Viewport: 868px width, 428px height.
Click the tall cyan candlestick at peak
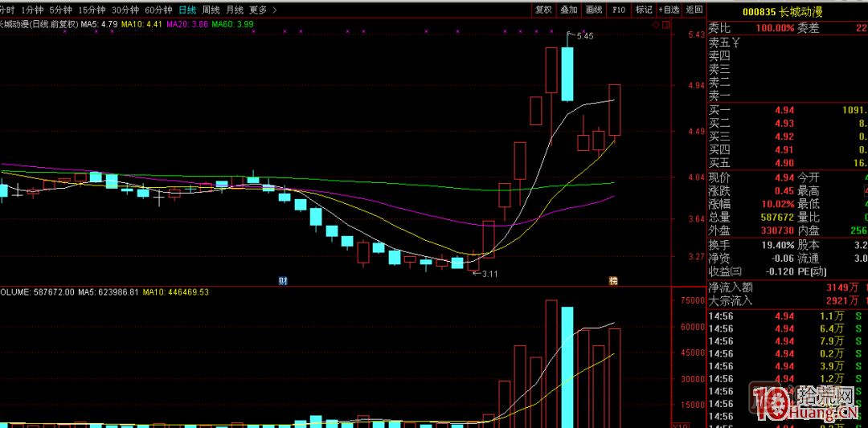tap(567, 74)
